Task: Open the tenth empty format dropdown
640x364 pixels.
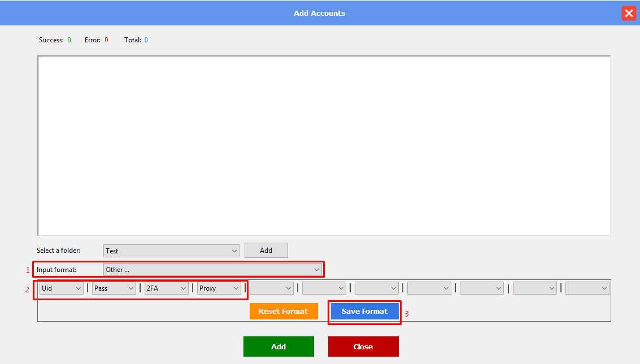Action: (x=534, y=288)
